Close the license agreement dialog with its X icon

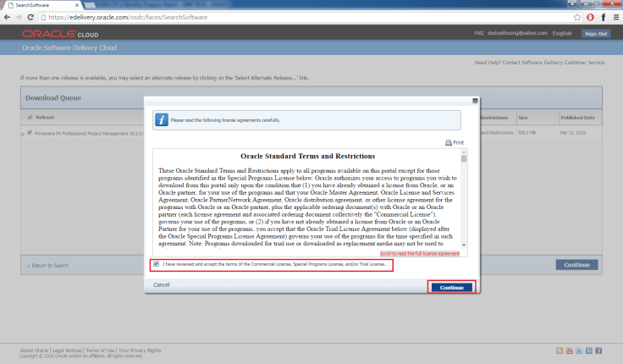pos(474,101)
